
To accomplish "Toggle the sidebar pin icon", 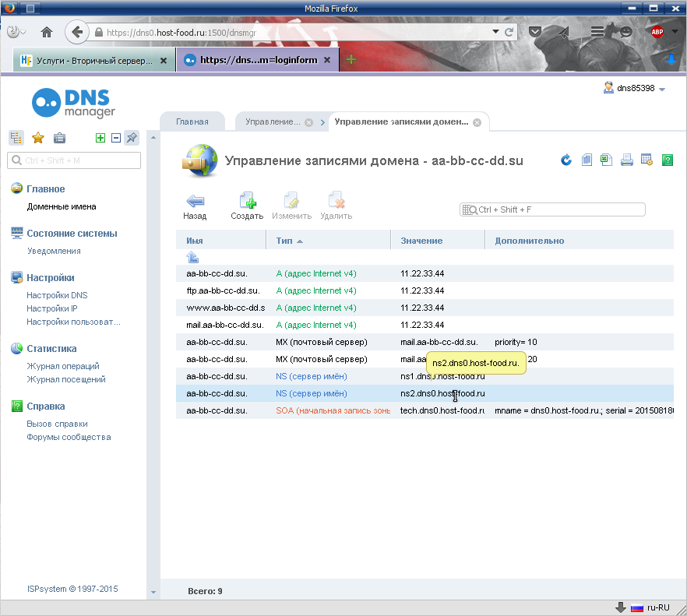I will point(132,138).
